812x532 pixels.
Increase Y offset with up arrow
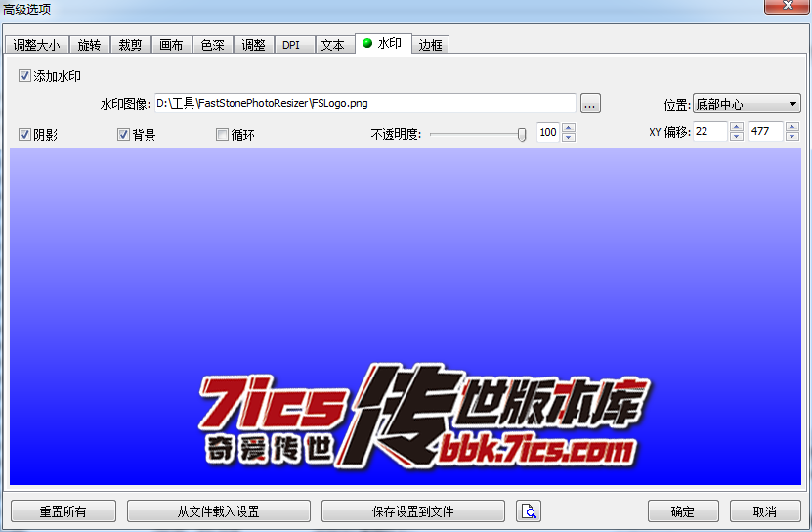pyautogui.click(x=791, y=127)
